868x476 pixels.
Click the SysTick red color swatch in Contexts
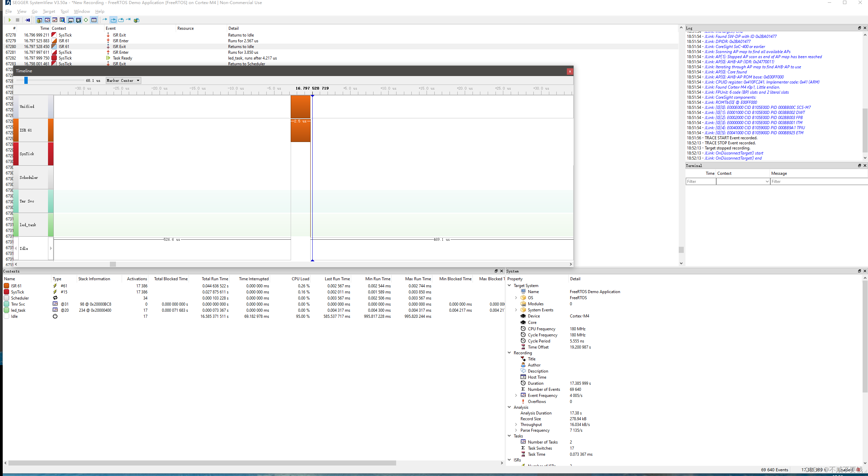6,292
